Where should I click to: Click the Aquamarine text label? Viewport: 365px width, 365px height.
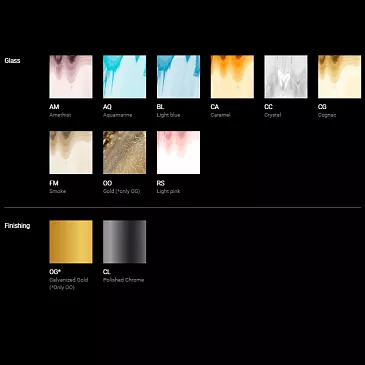point(117,115)
